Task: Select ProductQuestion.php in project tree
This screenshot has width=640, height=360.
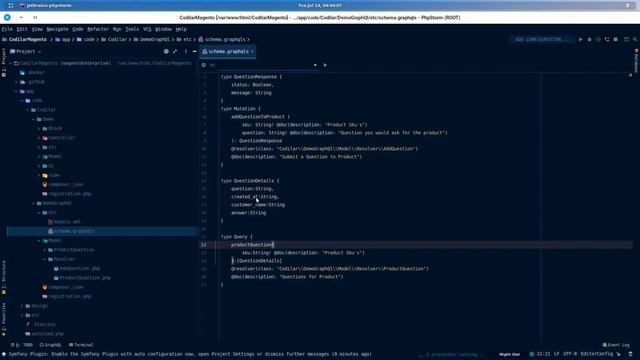Action: (x=82, y=278)
